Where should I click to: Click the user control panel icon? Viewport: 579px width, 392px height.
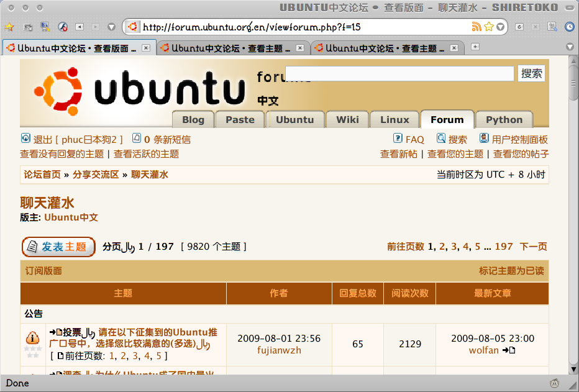point(484,138)
